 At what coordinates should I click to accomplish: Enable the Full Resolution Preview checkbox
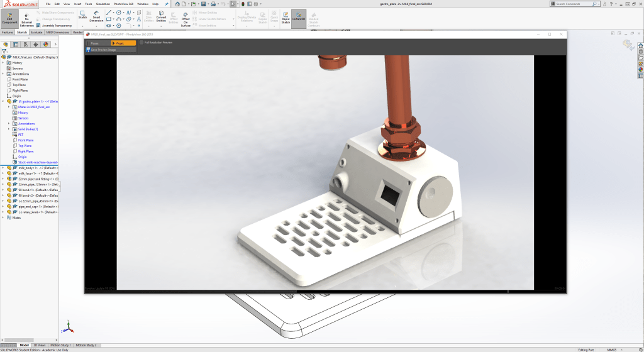click(142, 43)
